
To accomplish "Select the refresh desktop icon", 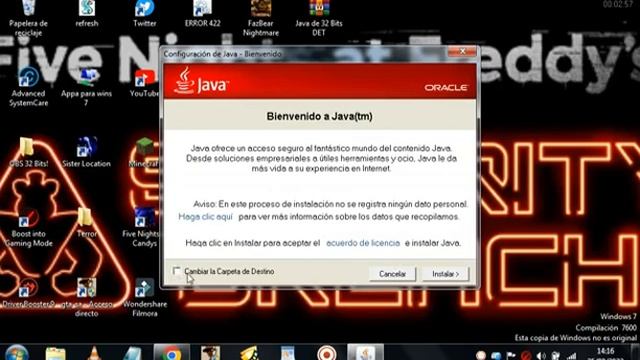I will point(87,14).
